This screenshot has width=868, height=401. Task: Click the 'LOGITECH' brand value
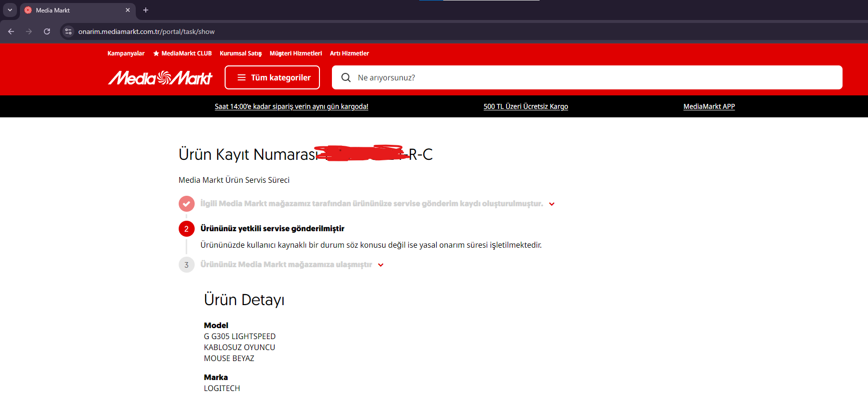pyautogui.click(x=222, y=389)
